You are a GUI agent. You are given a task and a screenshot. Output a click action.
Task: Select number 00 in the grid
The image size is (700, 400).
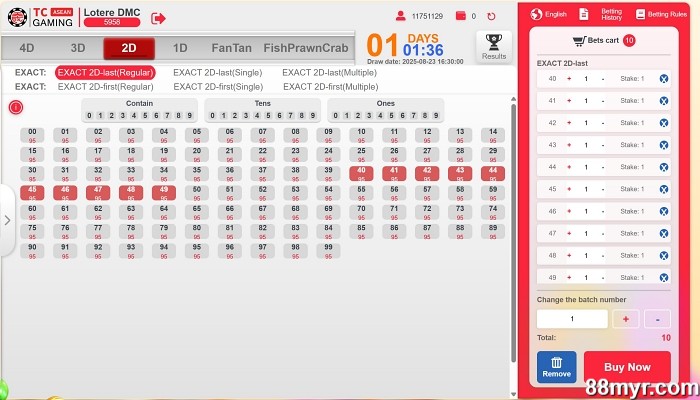tap(32, 135)
